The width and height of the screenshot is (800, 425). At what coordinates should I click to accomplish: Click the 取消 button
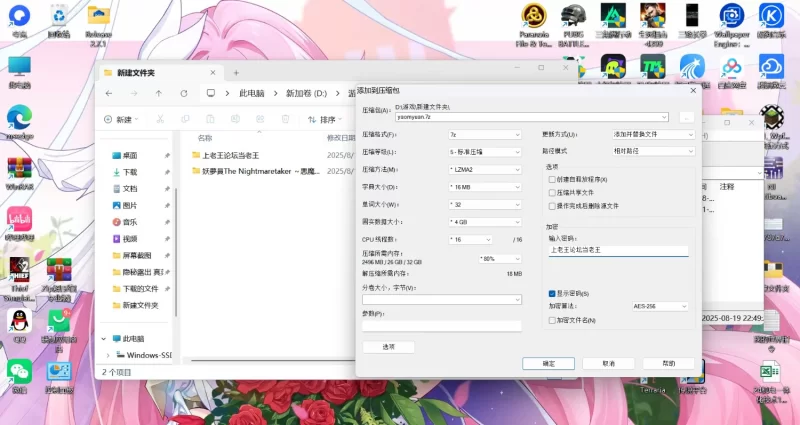tap(609, 364)
